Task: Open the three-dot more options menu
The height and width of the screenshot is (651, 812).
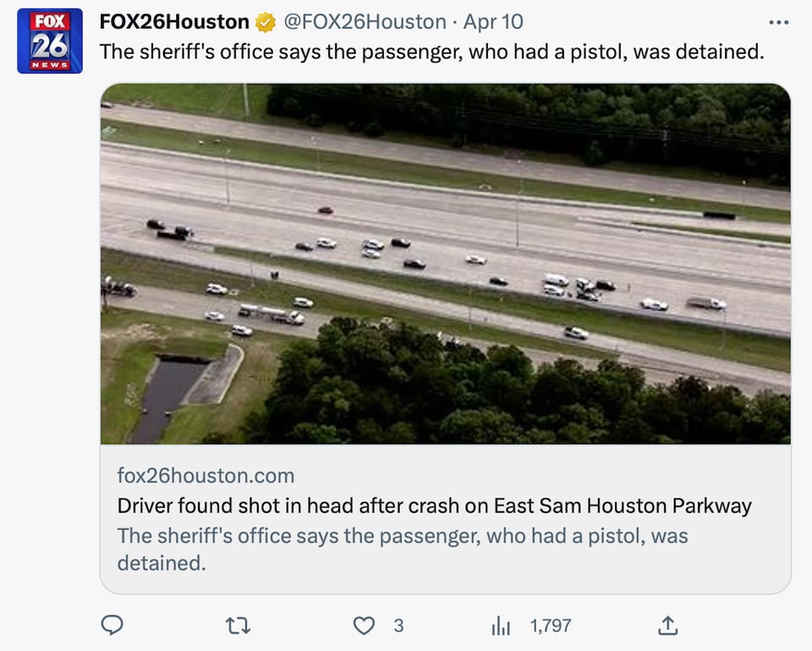Action: click(778, 22)
